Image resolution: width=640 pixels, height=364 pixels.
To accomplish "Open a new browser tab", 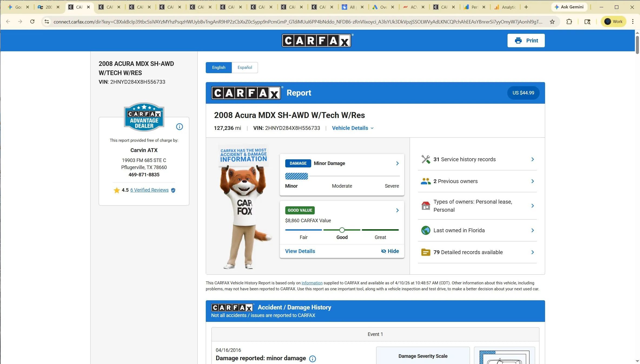I will [526, 7].
